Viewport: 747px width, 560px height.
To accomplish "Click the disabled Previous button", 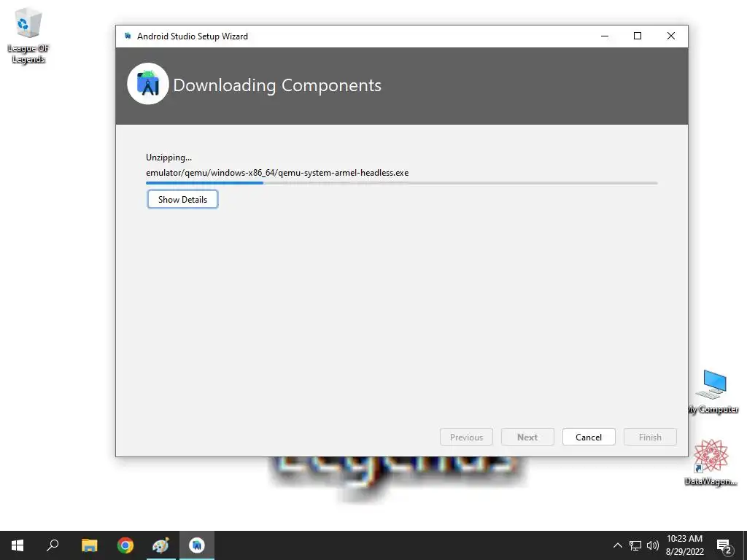I will [x=466, y=437].
